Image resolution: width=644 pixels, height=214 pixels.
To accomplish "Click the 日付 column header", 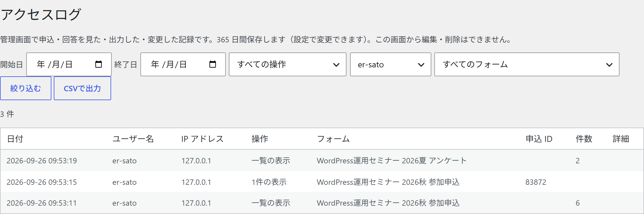I will (15, 139).
